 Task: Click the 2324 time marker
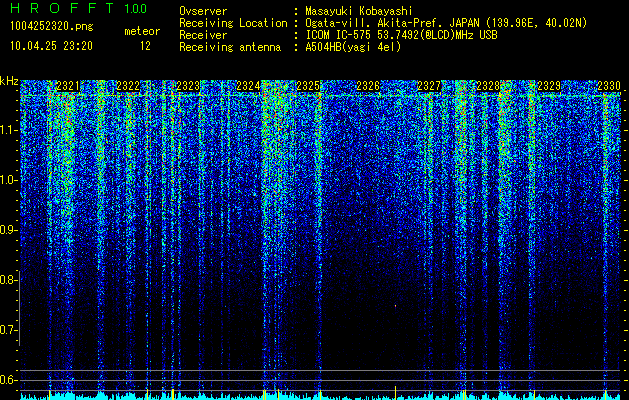[248, 86]
